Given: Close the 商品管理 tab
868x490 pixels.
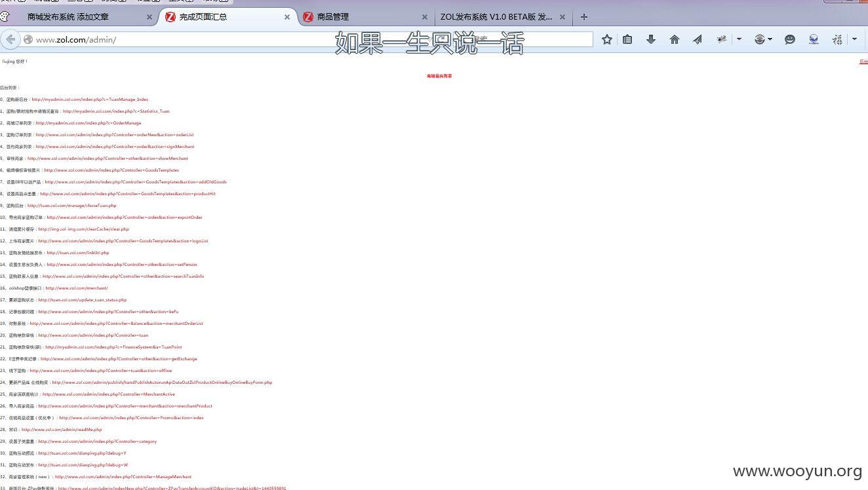Looking at the screenshot, I should tap(424, 17).
